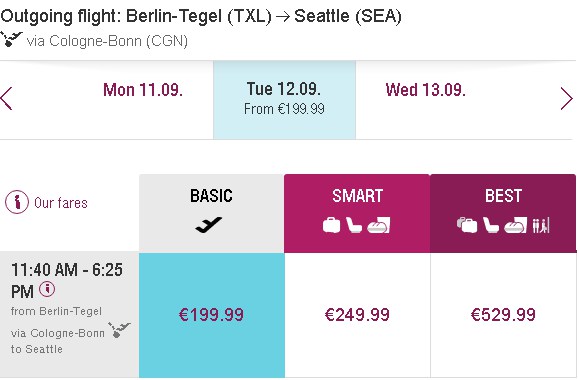579x380 pixels.
Task: Click the meal icon under BEST
Action: point(515,225)
